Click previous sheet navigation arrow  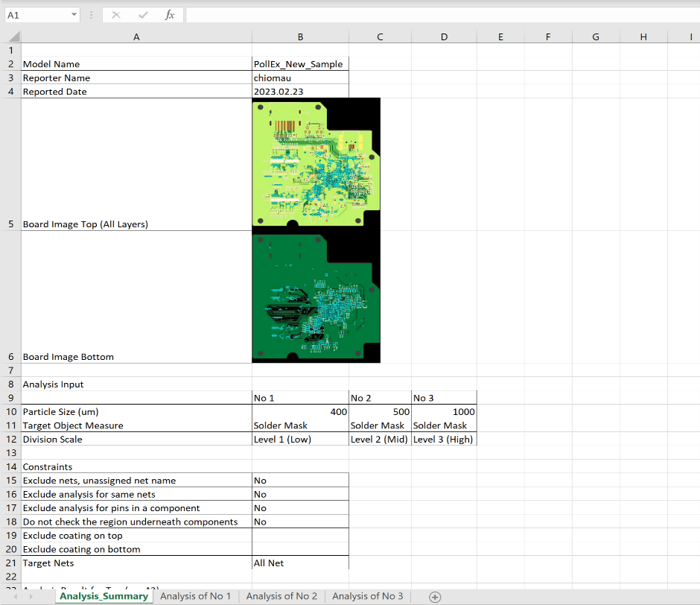pyautogui.click(x=16, y=596)
